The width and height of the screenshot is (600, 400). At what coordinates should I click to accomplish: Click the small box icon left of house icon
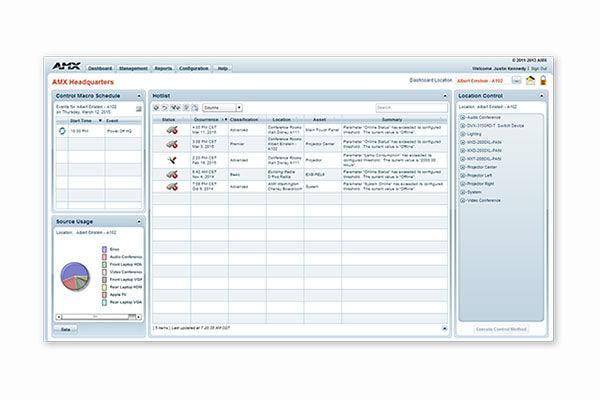[517, 81]
